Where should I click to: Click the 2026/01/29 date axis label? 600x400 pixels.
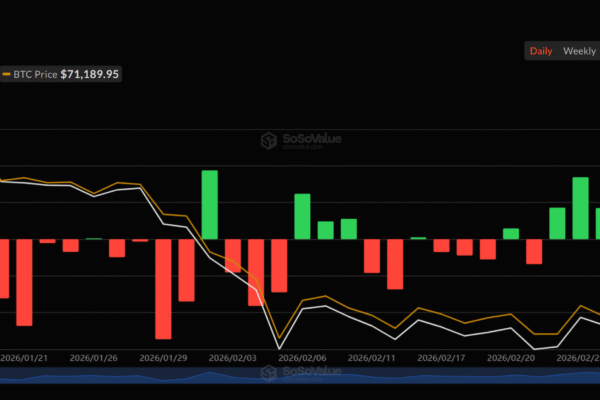163,357
